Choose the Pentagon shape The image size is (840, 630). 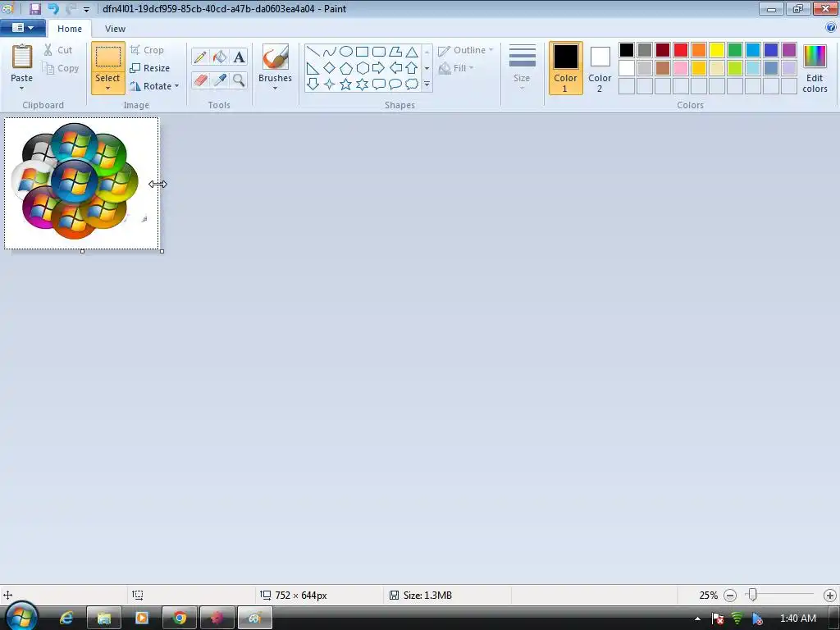coord(346,68)
